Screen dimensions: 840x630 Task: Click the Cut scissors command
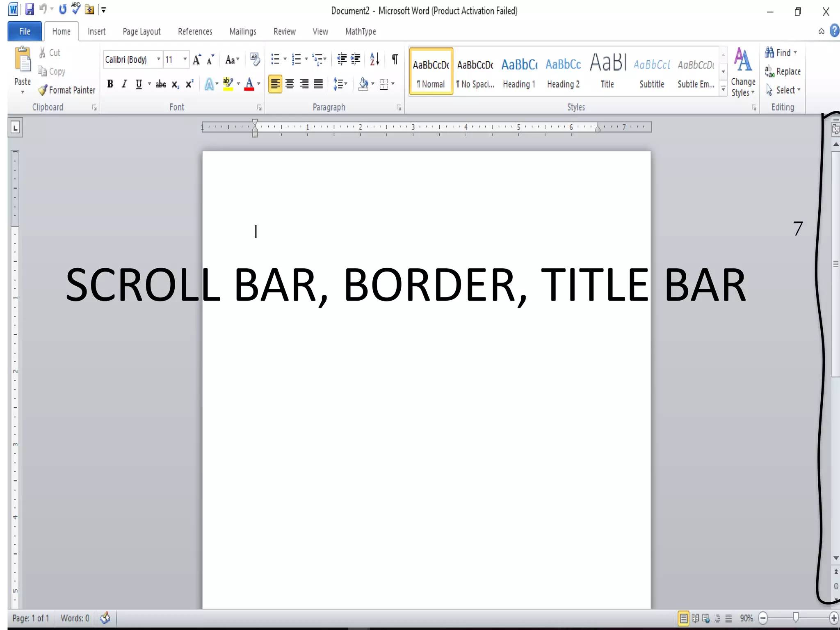pos(50,52)
